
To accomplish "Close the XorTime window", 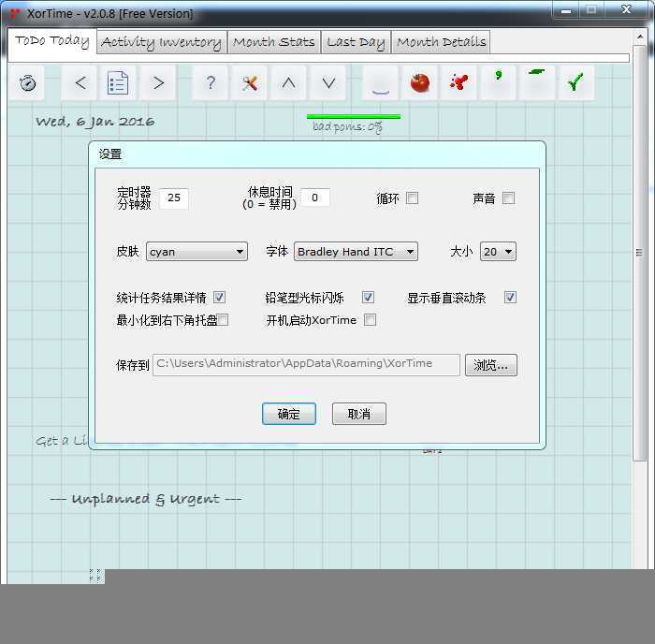I will pos(626,10).
